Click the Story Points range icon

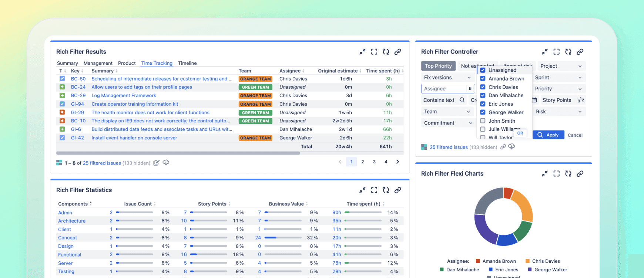581,100
